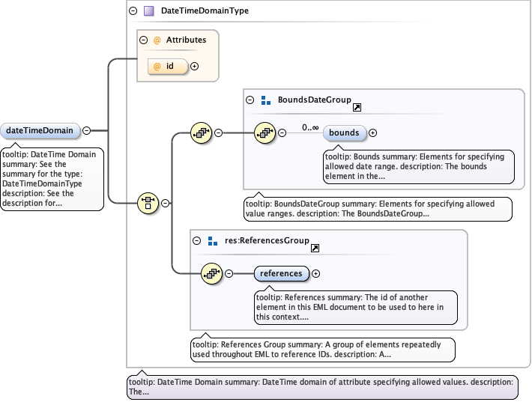The image size is (532, 402).
Task: Expand the id attribute
Action: [194, 66]
